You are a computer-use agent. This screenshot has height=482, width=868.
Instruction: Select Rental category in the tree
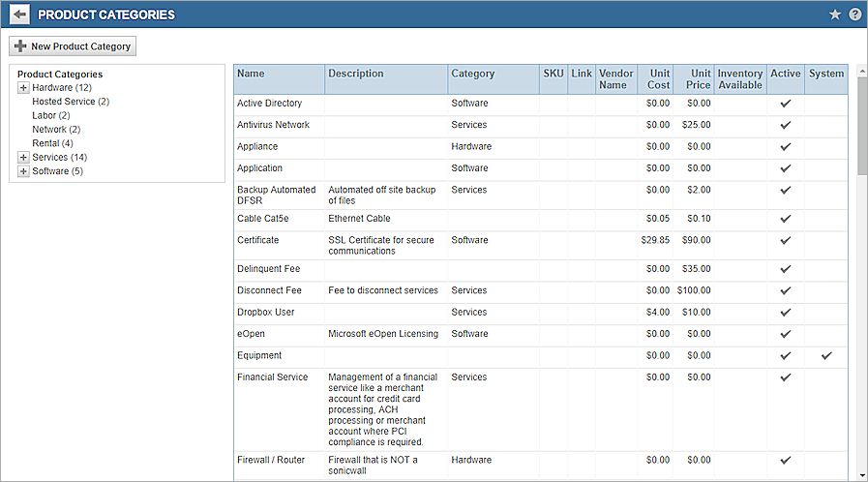52,143
